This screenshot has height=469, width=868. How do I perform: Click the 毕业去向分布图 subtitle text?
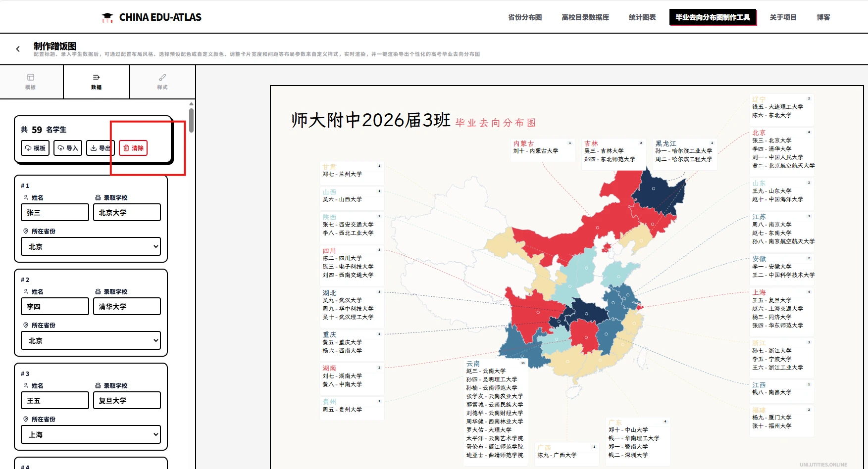(496, 123)
